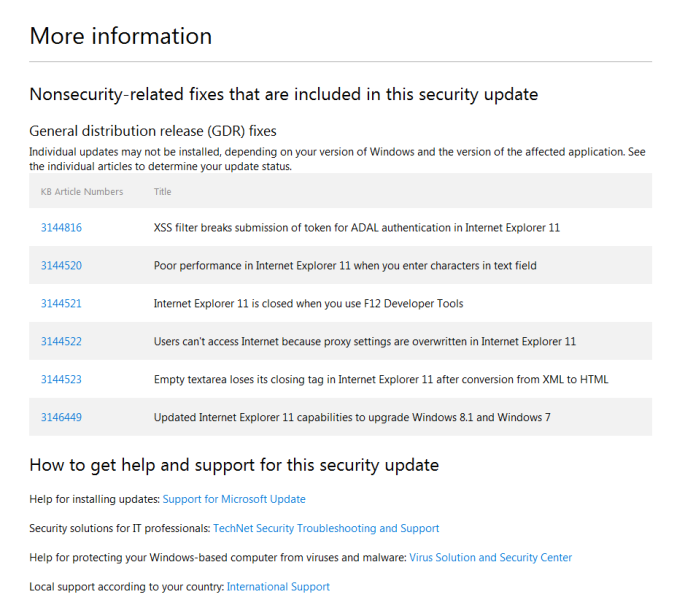680x616 pixels.
Task: Open Support for Microsoft Update link
Action: point(234,499)
